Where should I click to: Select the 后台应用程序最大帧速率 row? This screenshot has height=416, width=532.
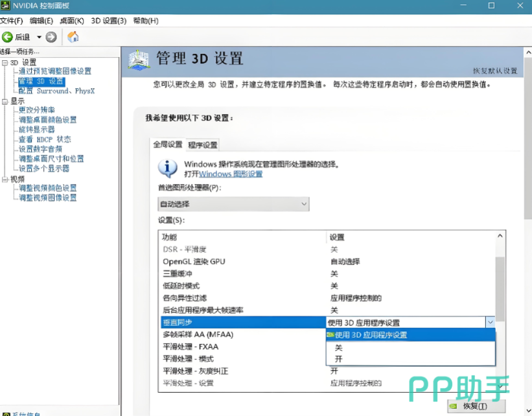[x=327, y=310]
